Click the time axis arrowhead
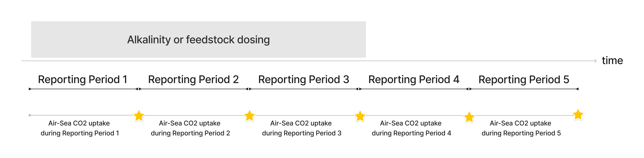The height and width of the screenshot is (158, 644). coord(595,61)
